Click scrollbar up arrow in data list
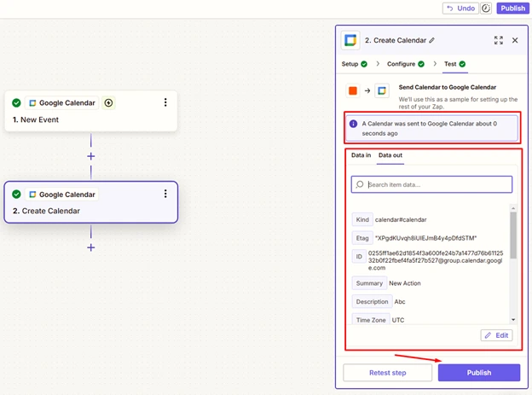 [x=513, y=208]
